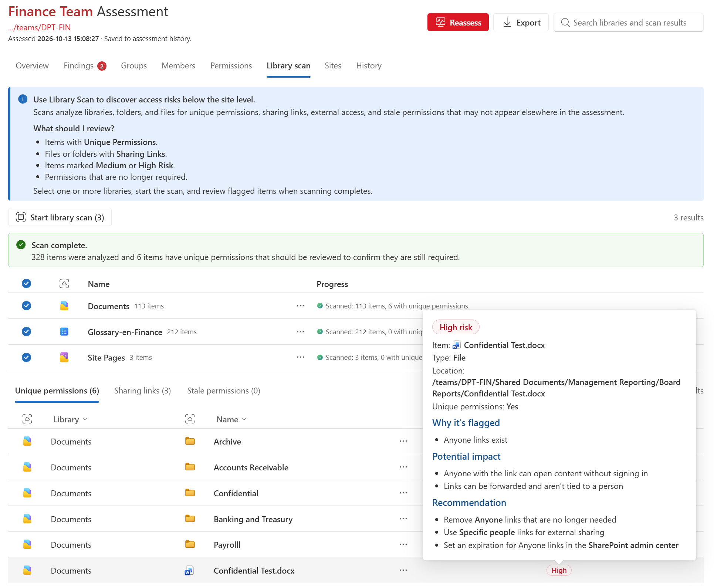Click the Search libraries and scan results field
This screenshot has width=714, height=588.
pos(628,23)
